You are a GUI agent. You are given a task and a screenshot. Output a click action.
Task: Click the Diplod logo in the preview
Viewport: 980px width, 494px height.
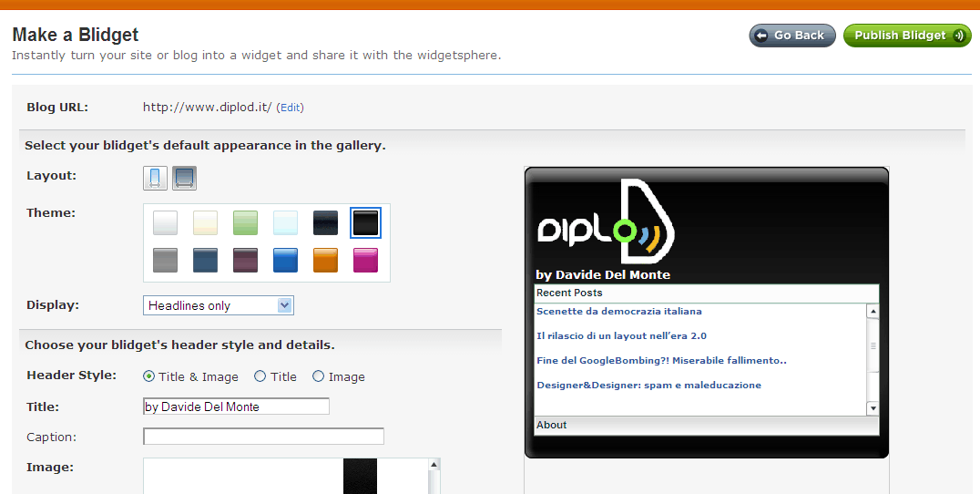(x=606, y=221)
